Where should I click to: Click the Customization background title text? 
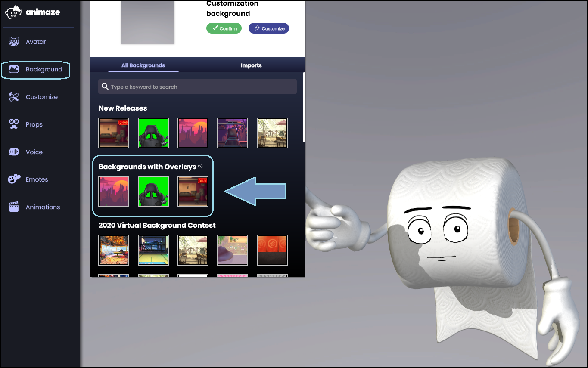click(x=232, y=8)
